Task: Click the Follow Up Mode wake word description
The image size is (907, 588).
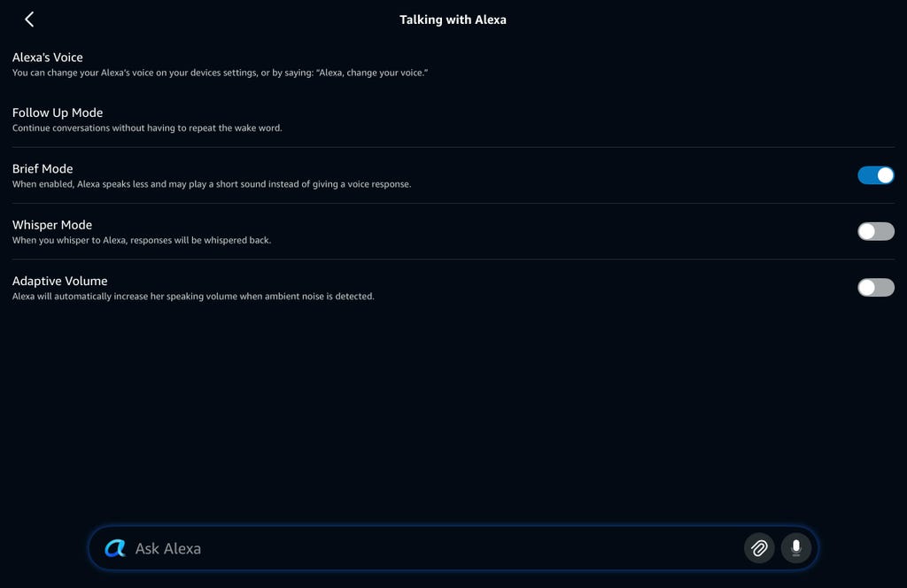Action: [x=147, y=128]
